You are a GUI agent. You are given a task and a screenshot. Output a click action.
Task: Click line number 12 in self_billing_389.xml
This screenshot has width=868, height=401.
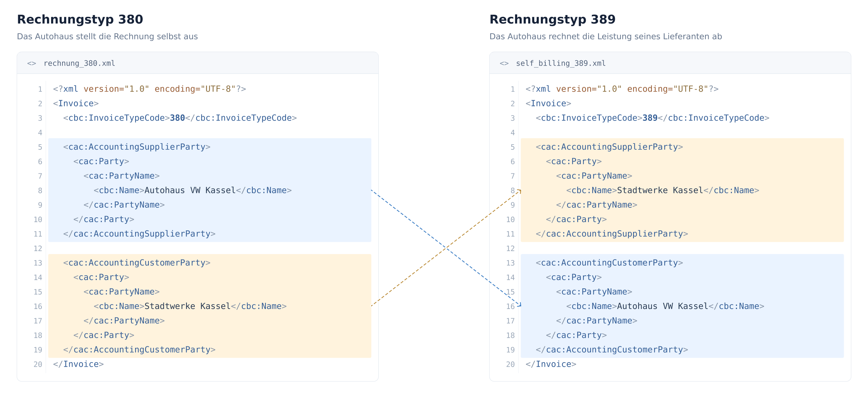pyautogui.click(x=510, y=249)
